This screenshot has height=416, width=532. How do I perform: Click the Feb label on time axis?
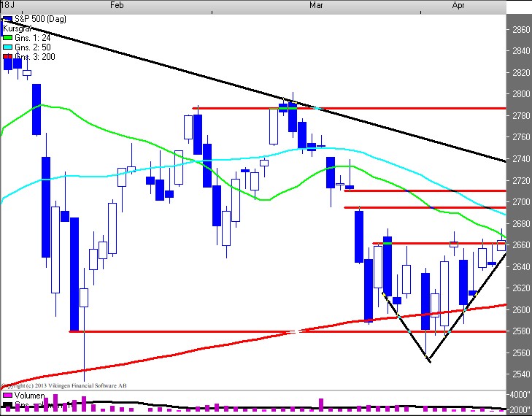[x=117, y=5]
